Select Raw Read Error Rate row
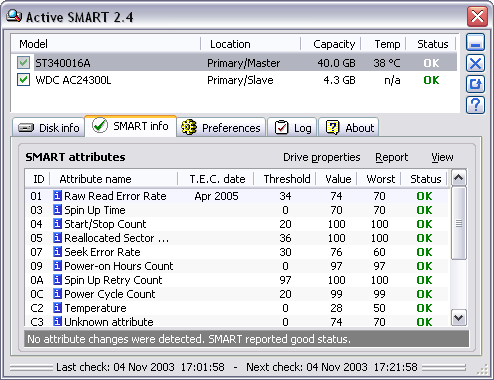494x380 pixels. tap(237, 196)
